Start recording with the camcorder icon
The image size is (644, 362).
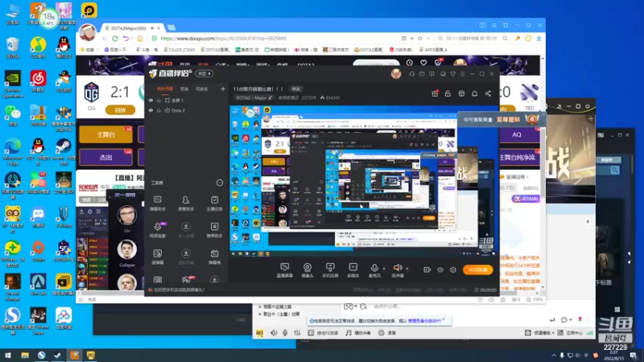click(x=427, y=269)
